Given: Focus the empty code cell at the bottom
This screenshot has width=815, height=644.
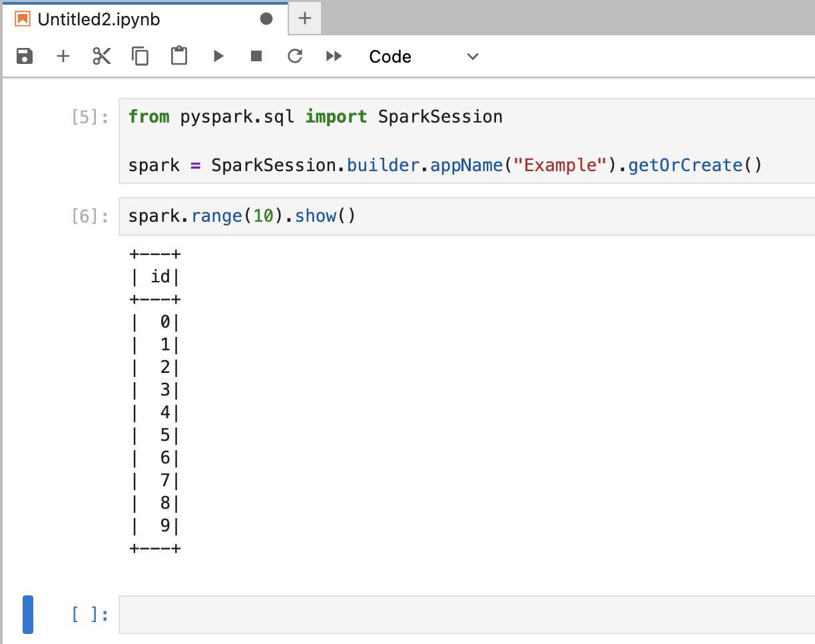Looking at the screenshot, I should click(x=466, y=614).
